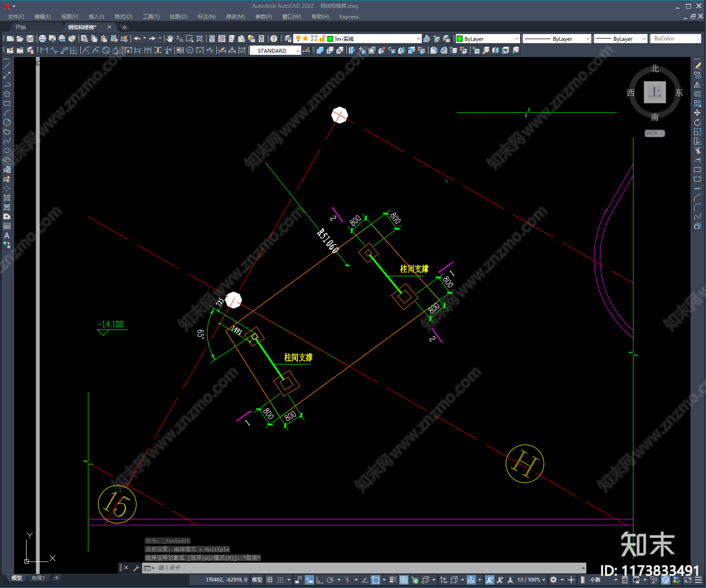This screenshot has width=706, height=588.
Task: Select the Multiline Text A tool
Action: 7,236
